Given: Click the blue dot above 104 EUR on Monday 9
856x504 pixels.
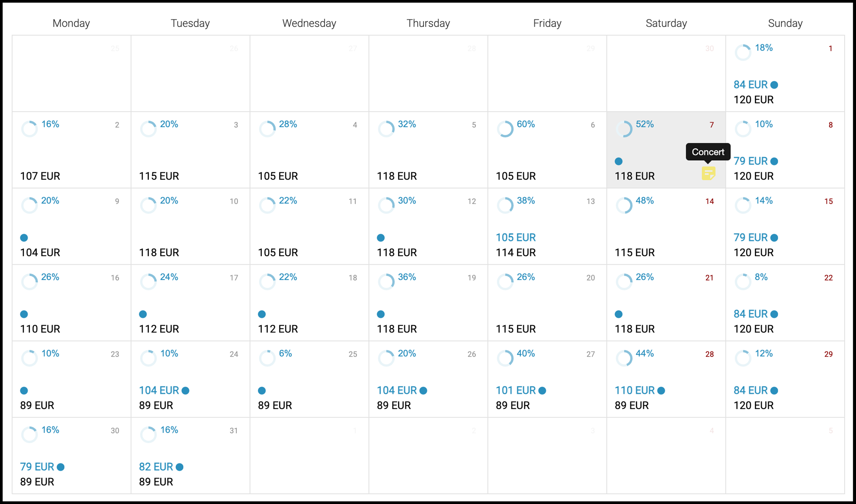Looking at the screenshot, I should point(24,238).
